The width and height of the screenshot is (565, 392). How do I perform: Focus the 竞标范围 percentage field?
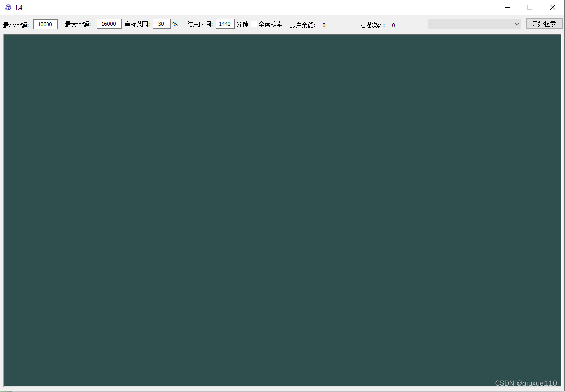click(161, 24)
